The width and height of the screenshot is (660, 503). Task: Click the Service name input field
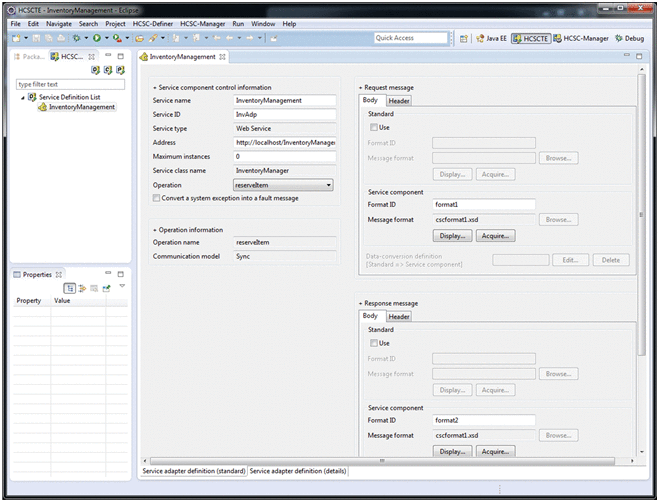pyautogui.click(x=284, y=101)
